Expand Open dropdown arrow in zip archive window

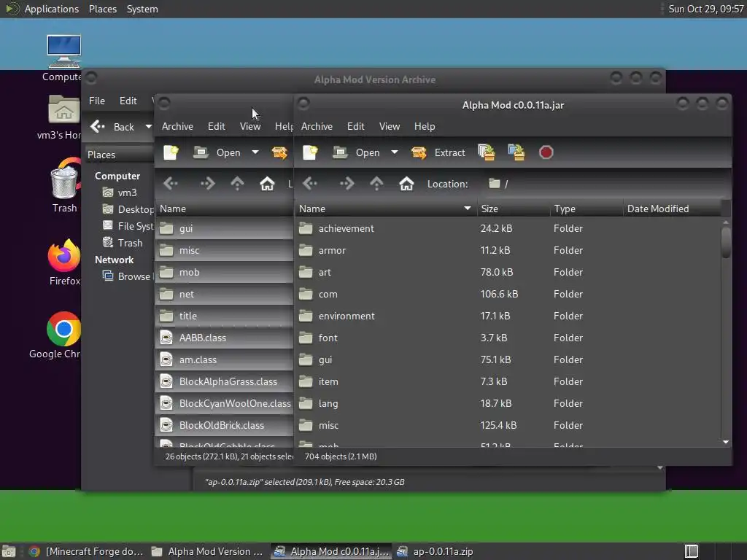pos(255,152)
